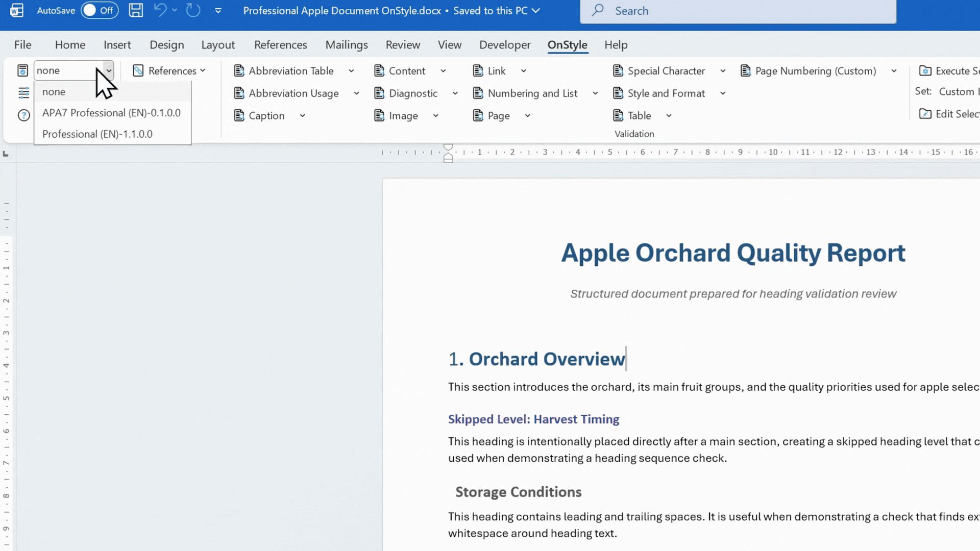Open the undo history dropdown arrow

coord(175,10)
